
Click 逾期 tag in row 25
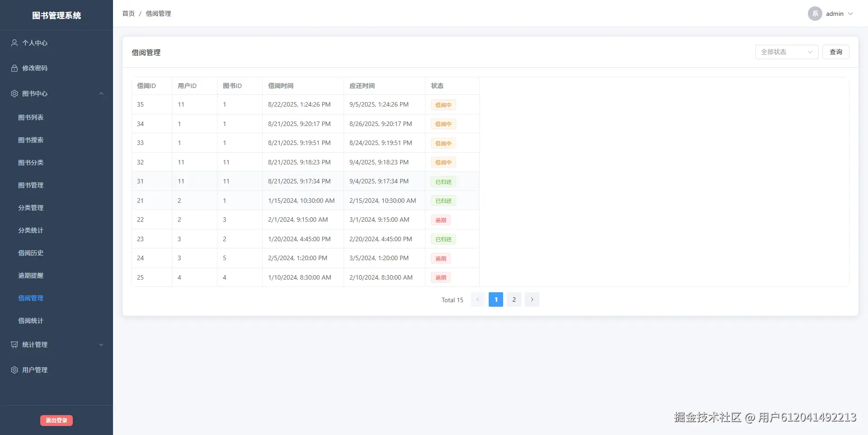click(x=441, y=277)
